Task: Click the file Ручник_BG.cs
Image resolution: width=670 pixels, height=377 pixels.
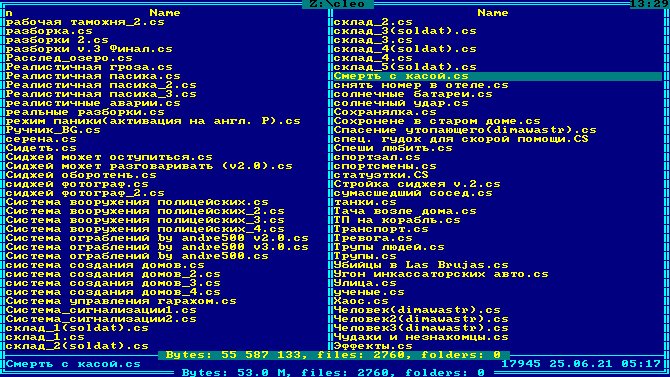Action: click(x=53, y=130)
